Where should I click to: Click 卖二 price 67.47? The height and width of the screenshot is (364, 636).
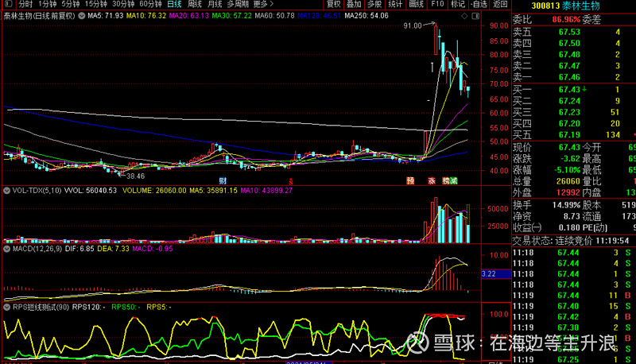569,66
